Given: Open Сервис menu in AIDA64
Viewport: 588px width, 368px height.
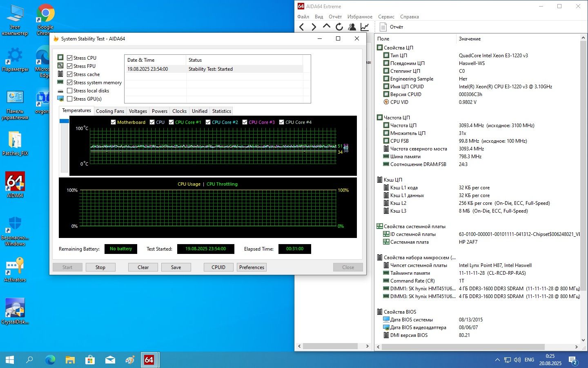Looking at the screenshot, I should 386,17.
